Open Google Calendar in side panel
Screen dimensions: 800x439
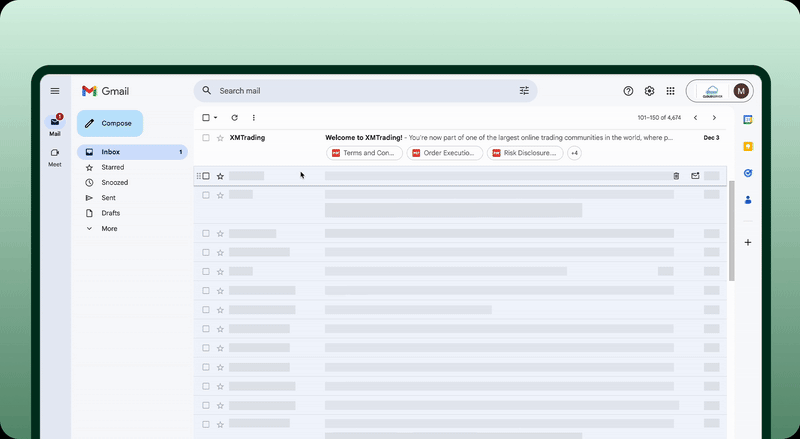[x=747, y=120]
